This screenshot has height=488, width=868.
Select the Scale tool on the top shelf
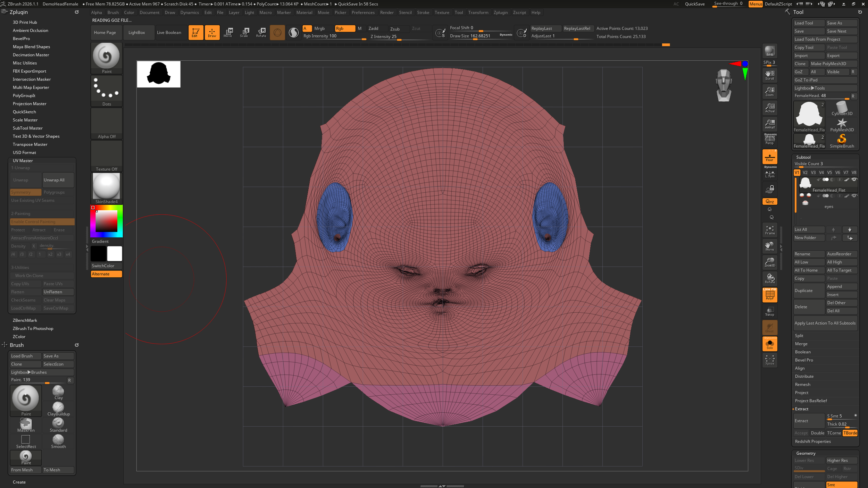point(245,32)
